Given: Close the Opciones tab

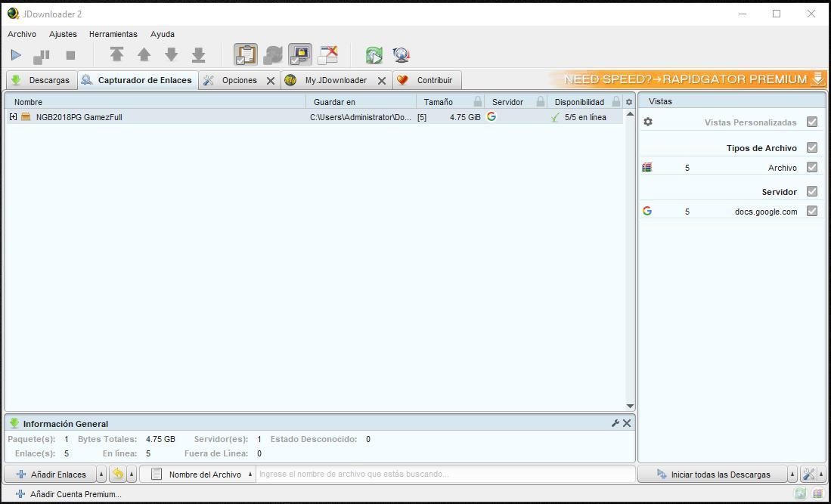Looking at the screenshot, I should tap(270, 80).
